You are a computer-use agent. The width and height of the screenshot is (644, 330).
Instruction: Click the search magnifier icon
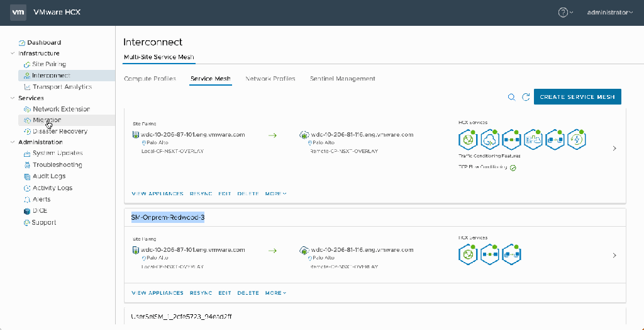tap(511, 97)
